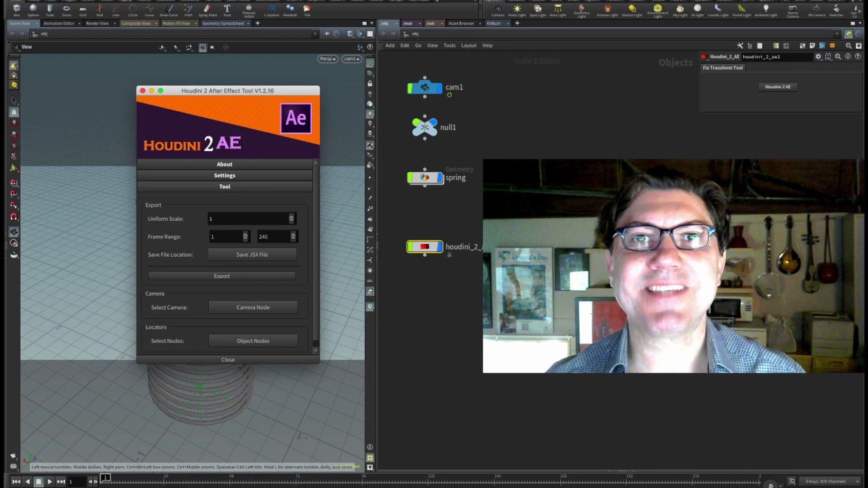Add a Point Light from the shelf
Screen dimensions: 868x488
(517, 11)
